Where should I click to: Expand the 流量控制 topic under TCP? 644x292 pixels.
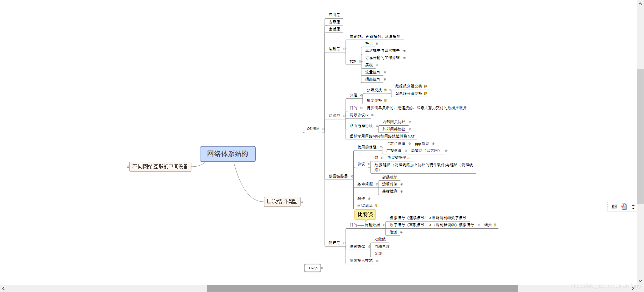pos(384,72)
